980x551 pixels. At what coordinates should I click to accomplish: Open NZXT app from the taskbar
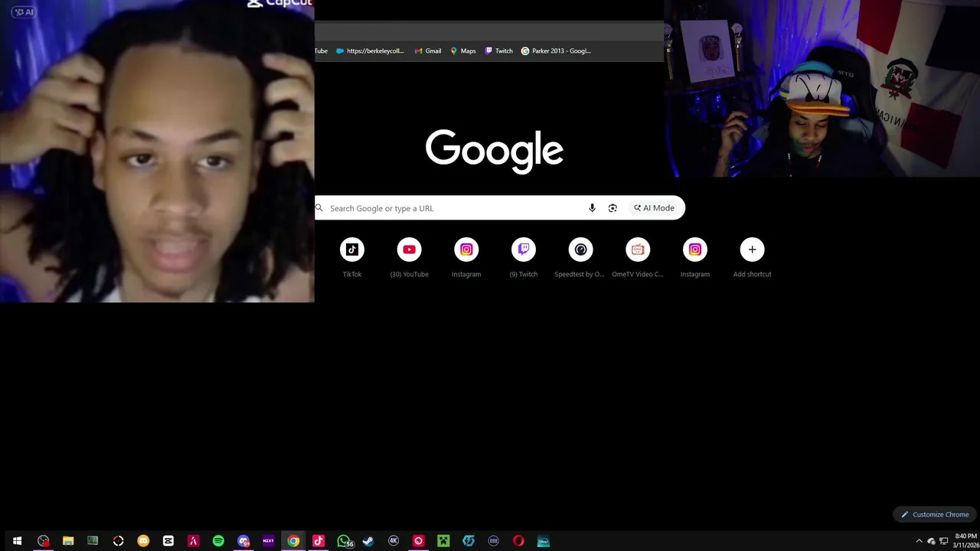click(x=268, y=541)
